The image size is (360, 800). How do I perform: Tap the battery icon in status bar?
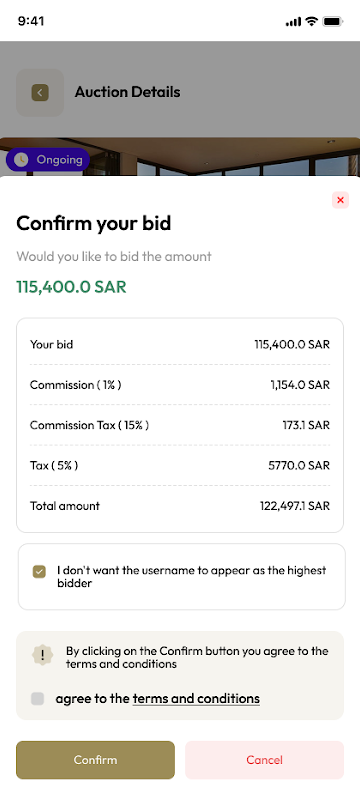coord(333,21)
